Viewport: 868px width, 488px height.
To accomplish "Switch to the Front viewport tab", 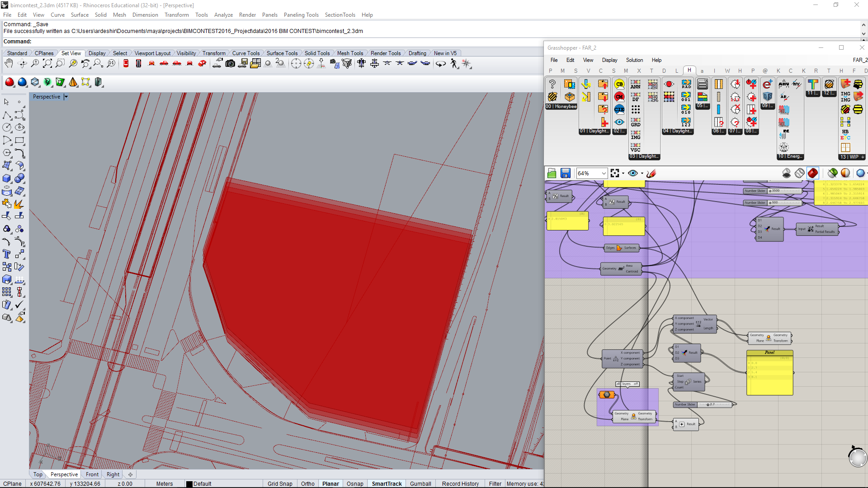I will pyautogui.click(x=92, y=474).
